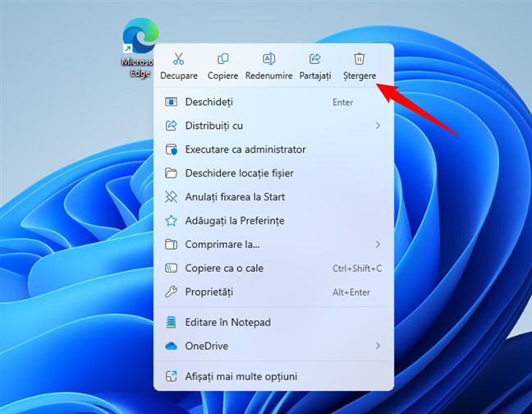Select Copiere ca o cale
532x414 pixels.
tap(273, 268)
